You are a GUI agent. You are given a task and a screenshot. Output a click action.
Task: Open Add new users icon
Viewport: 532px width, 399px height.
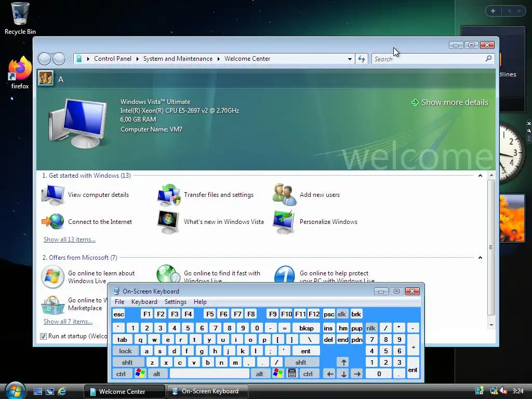(284, 195)
